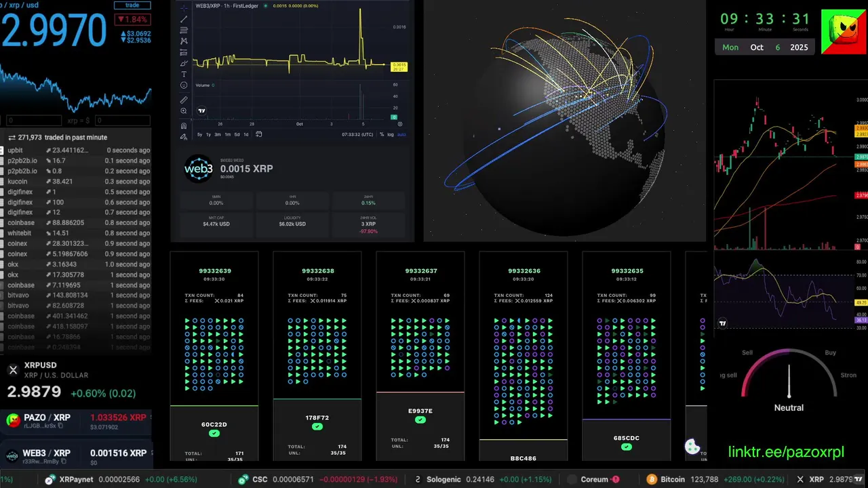Viewport: 868px width, 488px height.
Task: Click validated checkmark under hash 685CDC
Action: coord(627,447)
